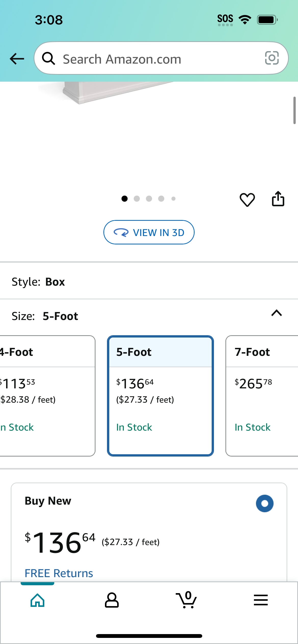Open the Home tab icon
The height and width of the screenshot is (644, 298).
(x=37, y=600)
